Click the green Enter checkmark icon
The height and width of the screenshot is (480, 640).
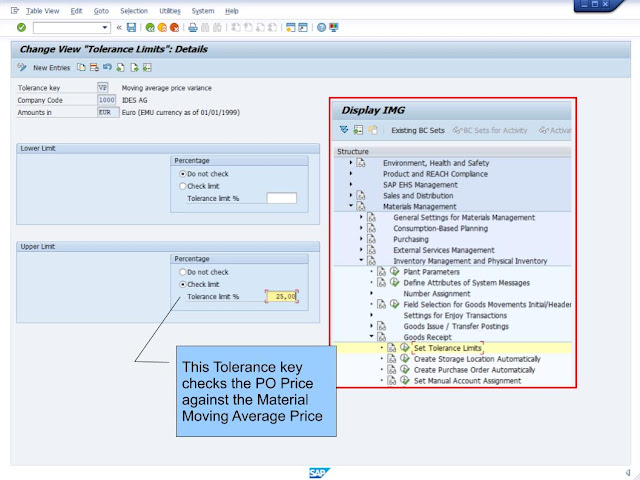[x=21, y=27]
